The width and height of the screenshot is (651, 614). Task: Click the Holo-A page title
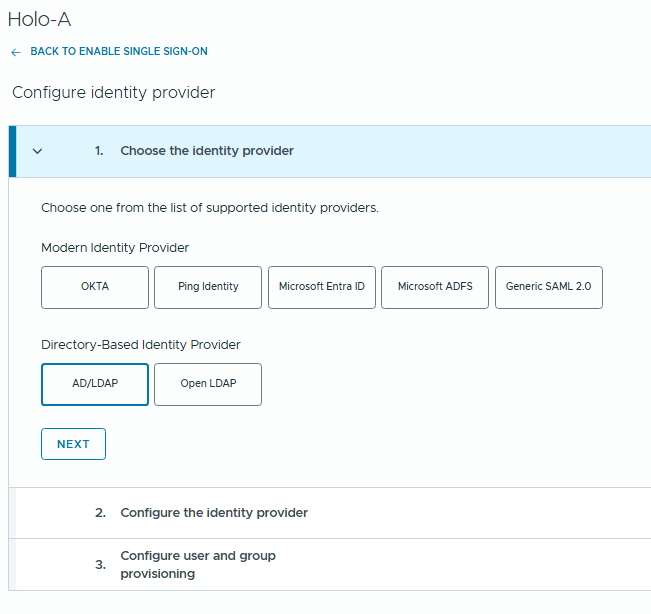[x=39, y=19]
